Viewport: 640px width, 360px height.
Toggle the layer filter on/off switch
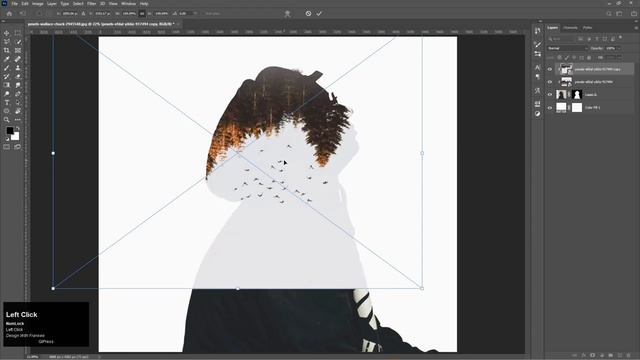click(620, 38)
